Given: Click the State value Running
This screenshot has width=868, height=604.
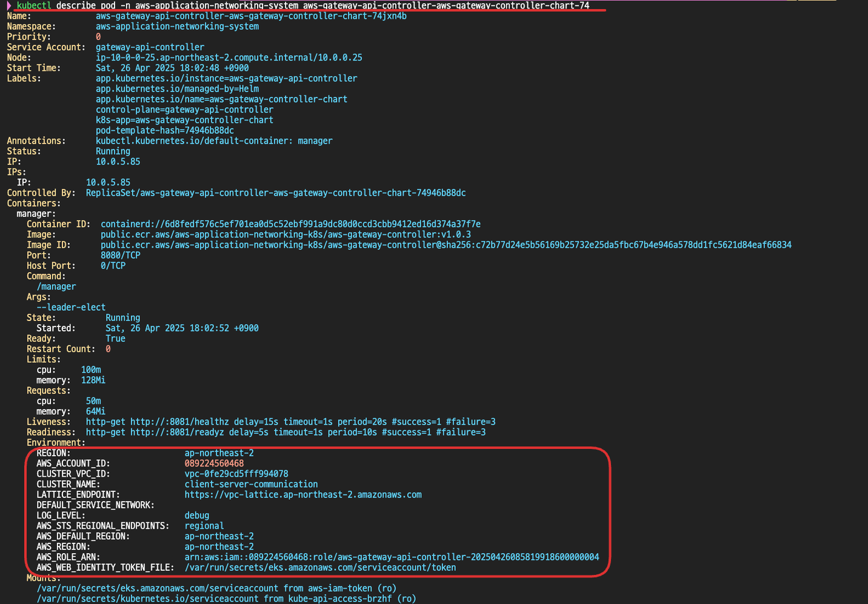Looking at the screenshot, I should point(122,317).
